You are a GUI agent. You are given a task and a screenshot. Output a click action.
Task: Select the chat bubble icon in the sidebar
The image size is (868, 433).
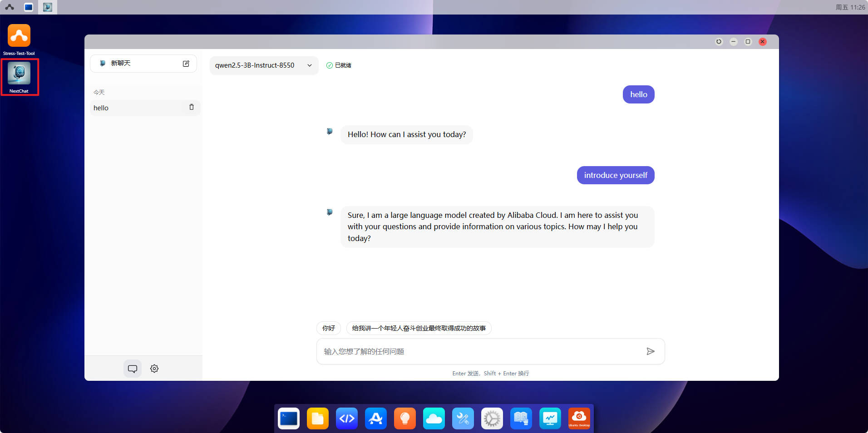click(132, 369)
